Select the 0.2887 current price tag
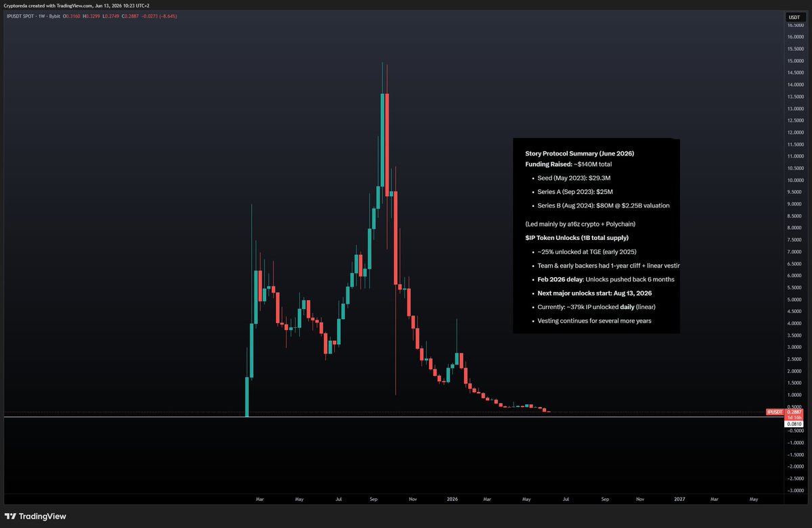Screen dimensions: 812x528 tap(794, 412)
